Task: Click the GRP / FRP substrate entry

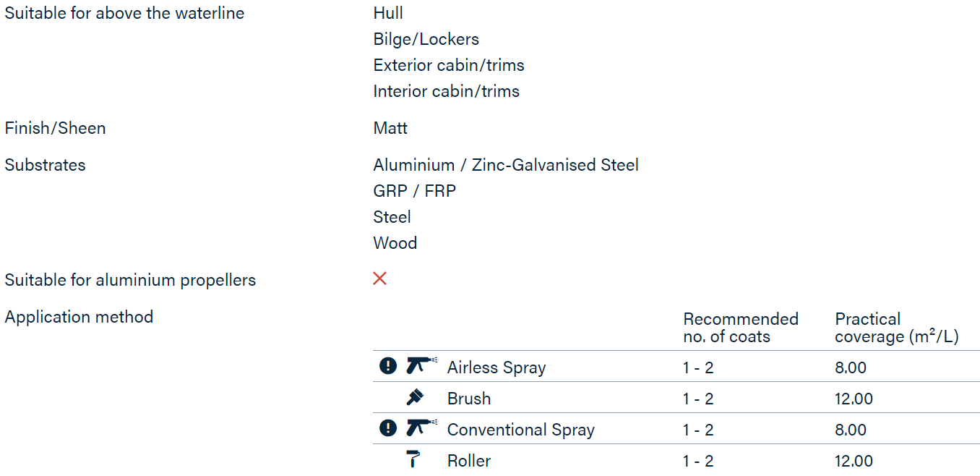Action: point(415,191)
